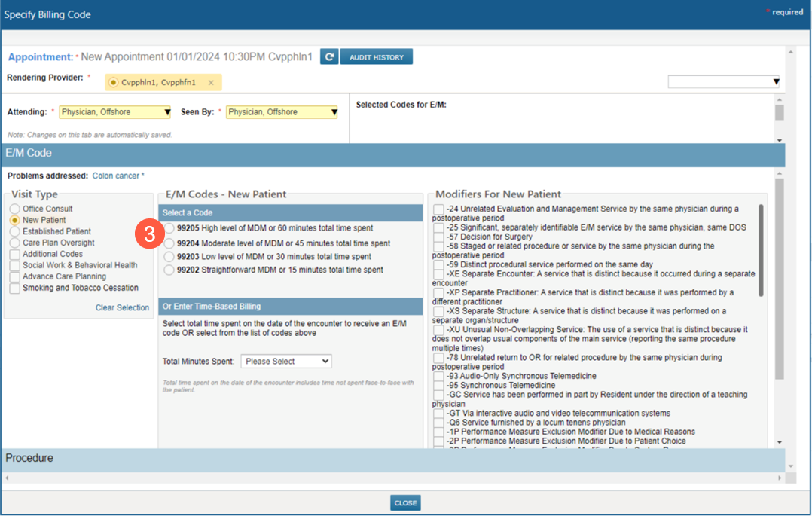Select the Established Patient radio button
The image size is (812, 516).
pyautogui.click(x=14, y=231)
